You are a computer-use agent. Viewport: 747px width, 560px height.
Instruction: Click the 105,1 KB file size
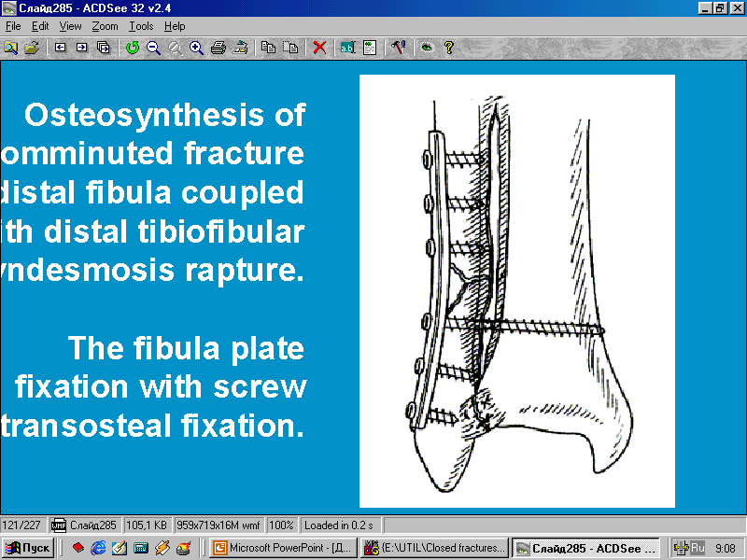click(147, 525)
